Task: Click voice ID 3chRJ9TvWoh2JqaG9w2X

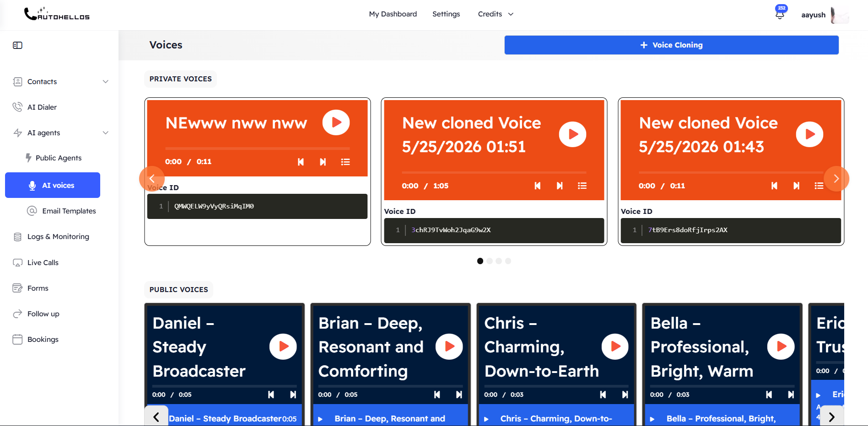Action: (451, 230)
